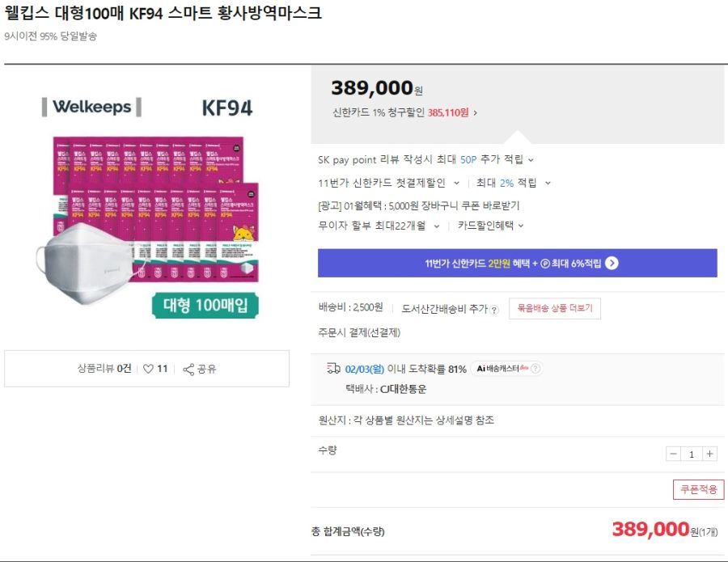This screenshot has height=562, width=728.
Task: Click inside the quantity input field
Action: [x=692, y=454]
